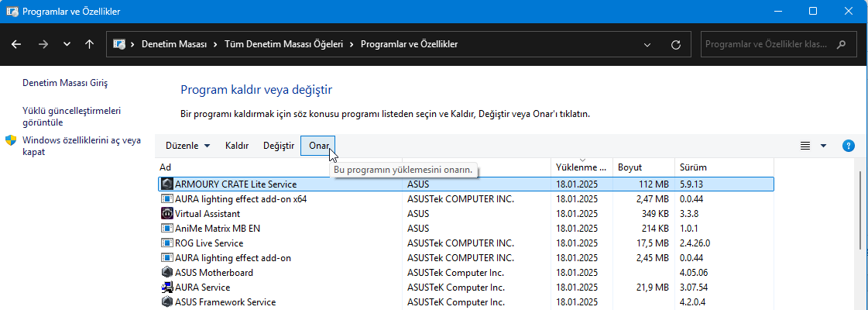
Task: Open the Düzenle dropdown menu
Action: coord(187,146)
